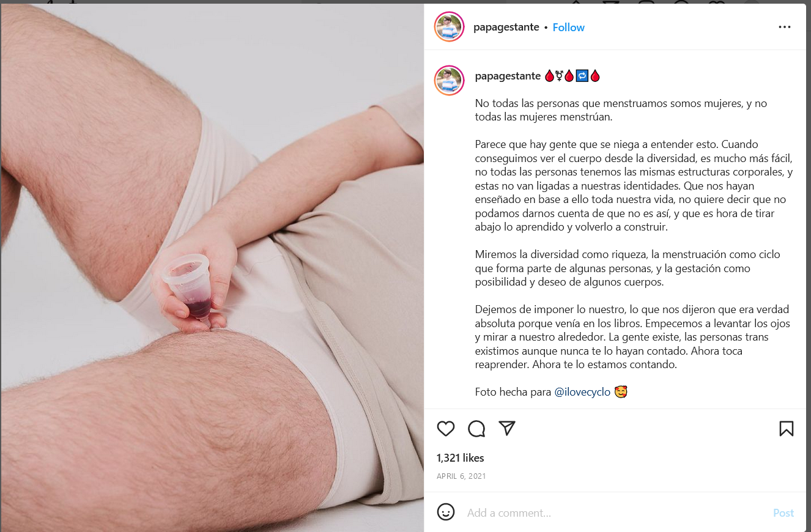Open the April 6, 2021 timestamp link
Screen dimensions: 811x532
point(461,476)
